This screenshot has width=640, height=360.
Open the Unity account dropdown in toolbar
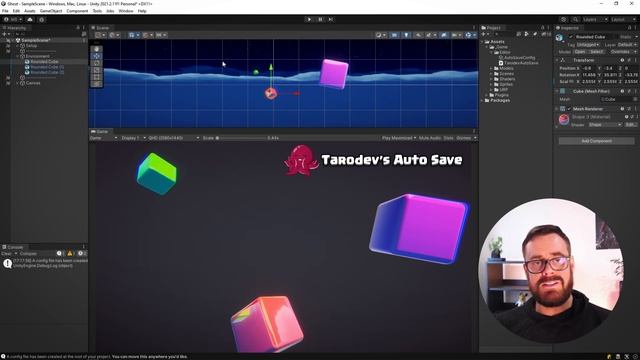pos(13,20)
